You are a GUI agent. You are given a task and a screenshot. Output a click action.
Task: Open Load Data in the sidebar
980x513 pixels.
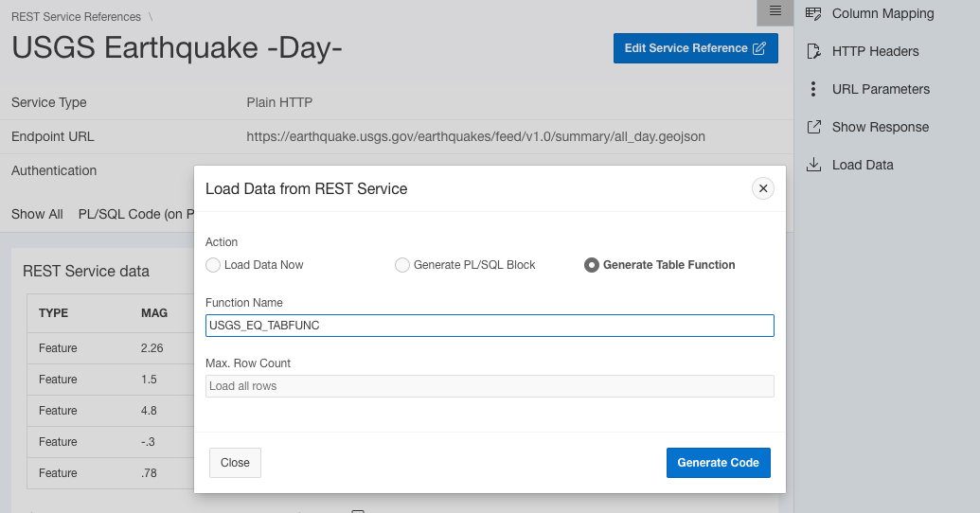point(863,165)
